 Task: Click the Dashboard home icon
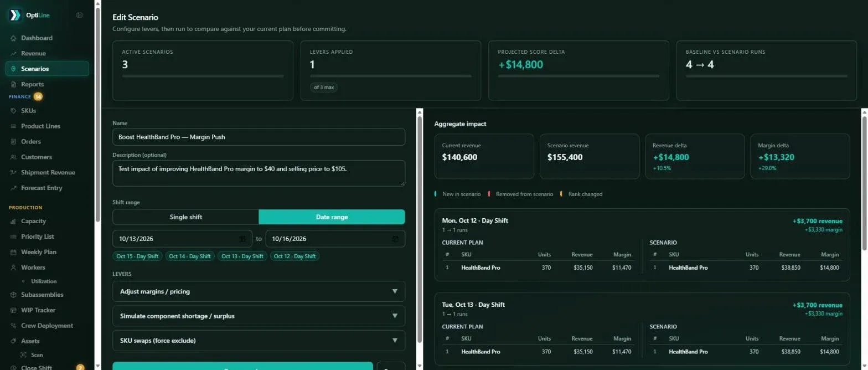pyautogui.click(x=13, y=38)
